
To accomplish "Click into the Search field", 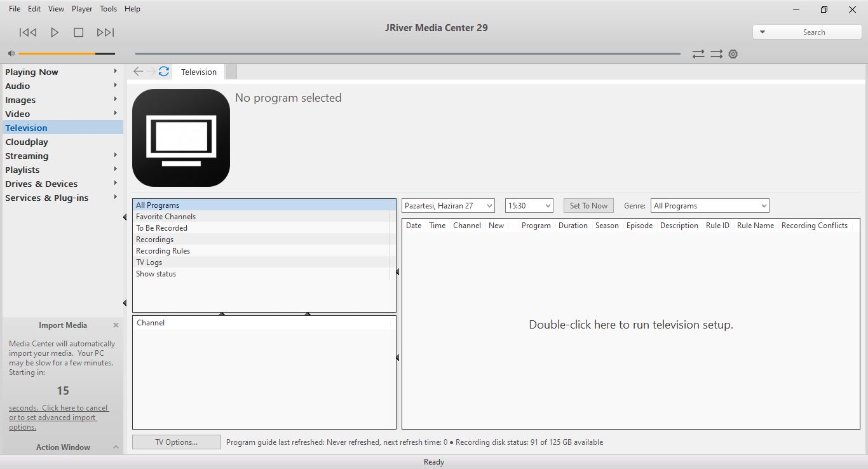I will click(x=814, y=32).
